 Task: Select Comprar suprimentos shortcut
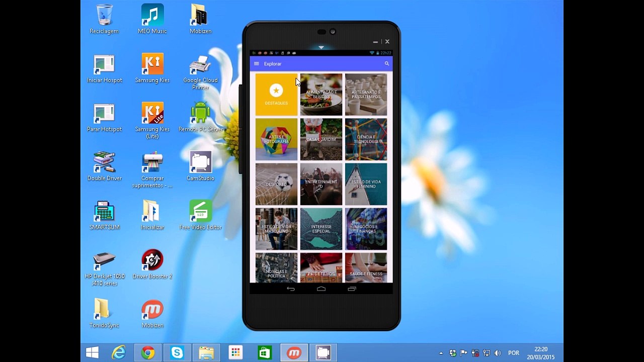[152, 170]
